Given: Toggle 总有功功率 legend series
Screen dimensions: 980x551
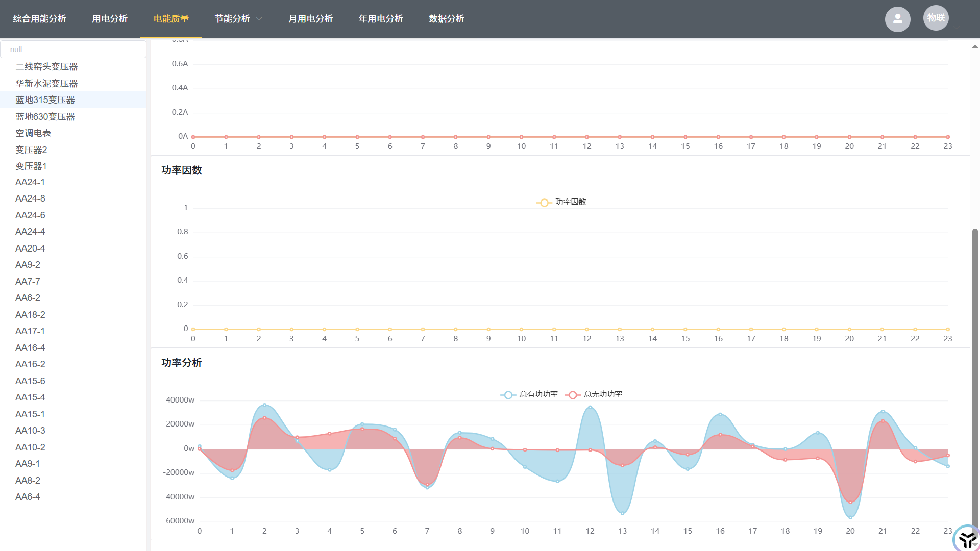Looking at the screenshot, I should [529, 394].
